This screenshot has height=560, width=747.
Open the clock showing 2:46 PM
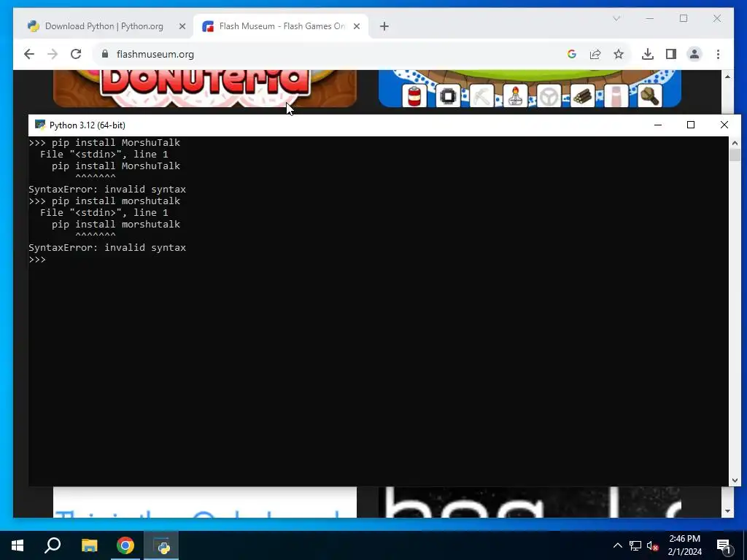click(684, 545)
